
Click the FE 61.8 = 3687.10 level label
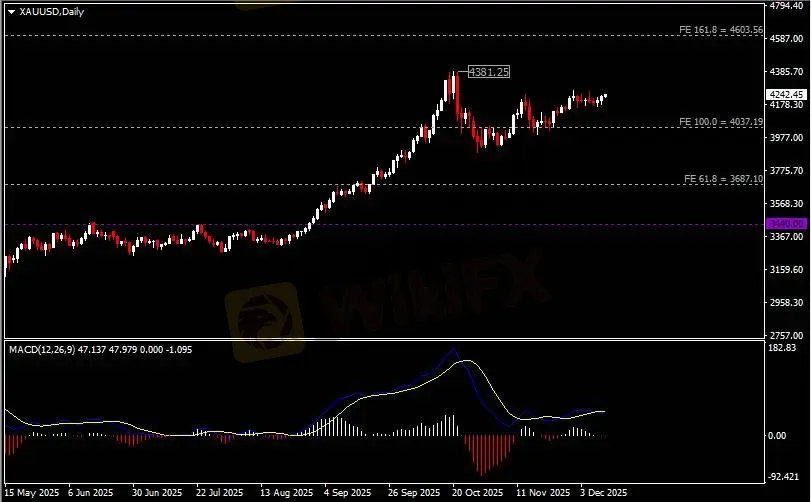point(723,178)
